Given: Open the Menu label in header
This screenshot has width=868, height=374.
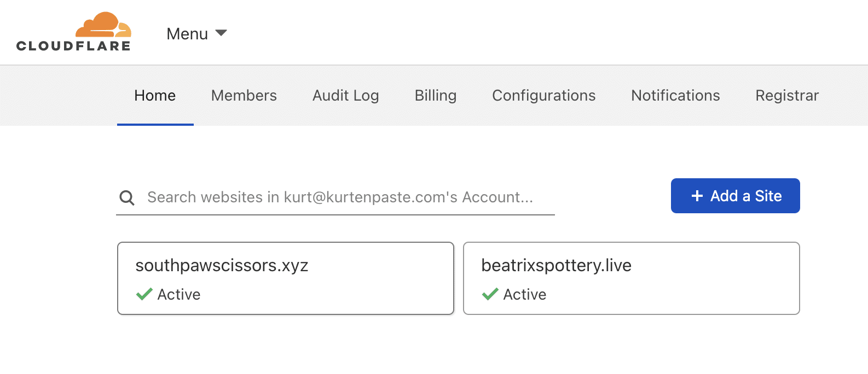Looking at the screenshot, I should click(x=187, y=34).
